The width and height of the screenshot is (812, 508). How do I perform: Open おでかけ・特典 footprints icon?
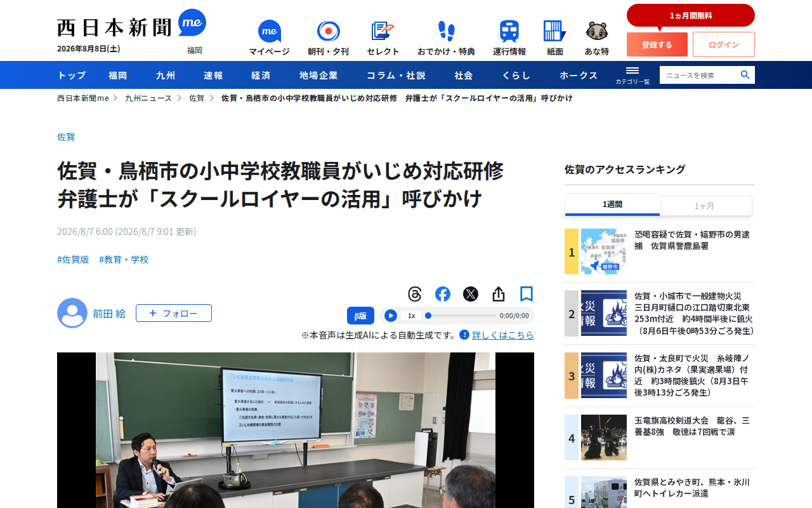tap(446, 38)
